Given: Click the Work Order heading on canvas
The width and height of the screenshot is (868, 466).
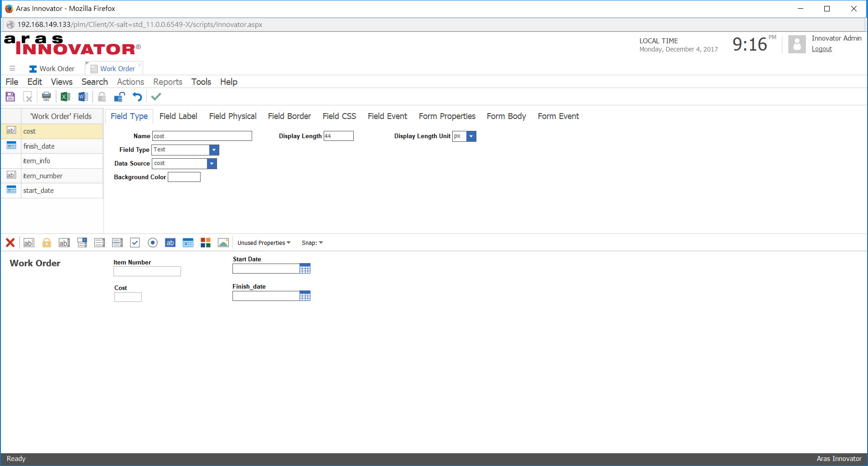Looking at the screenshot, I should click(35, 263).
